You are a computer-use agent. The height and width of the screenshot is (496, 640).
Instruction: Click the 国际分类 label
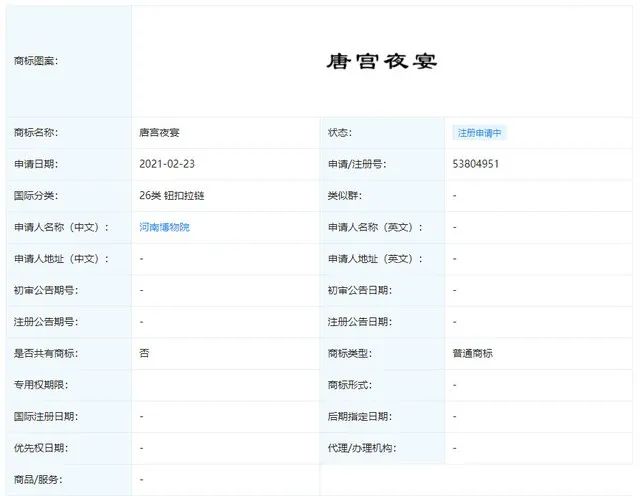coord(36,196)
